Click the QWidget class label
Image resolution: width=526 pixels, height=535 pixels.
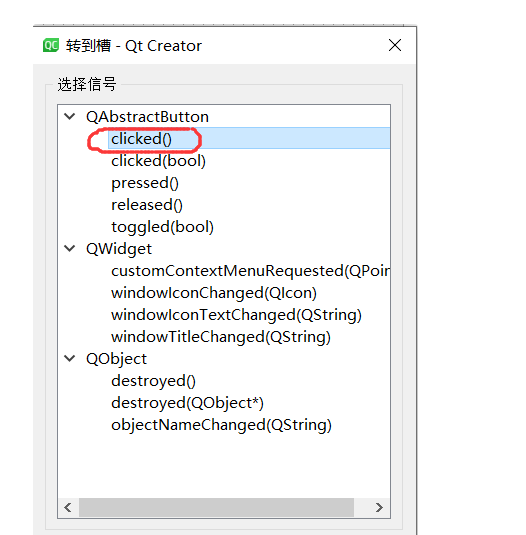(x=119, y=249)
